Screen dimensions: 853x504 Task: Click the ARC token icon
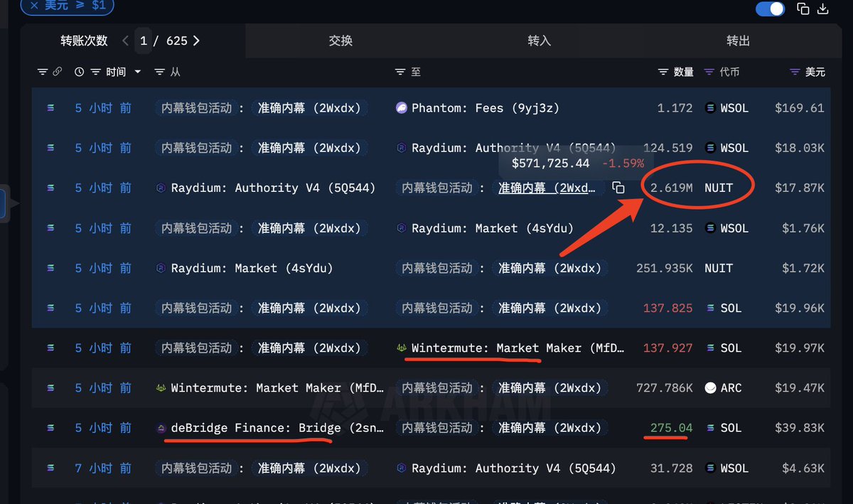tap(710, 388)
